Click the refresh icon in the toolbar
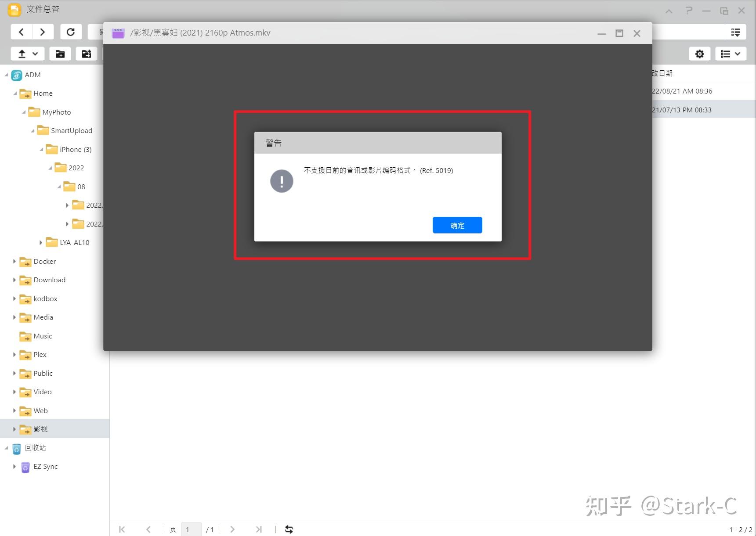 point(71,32)
